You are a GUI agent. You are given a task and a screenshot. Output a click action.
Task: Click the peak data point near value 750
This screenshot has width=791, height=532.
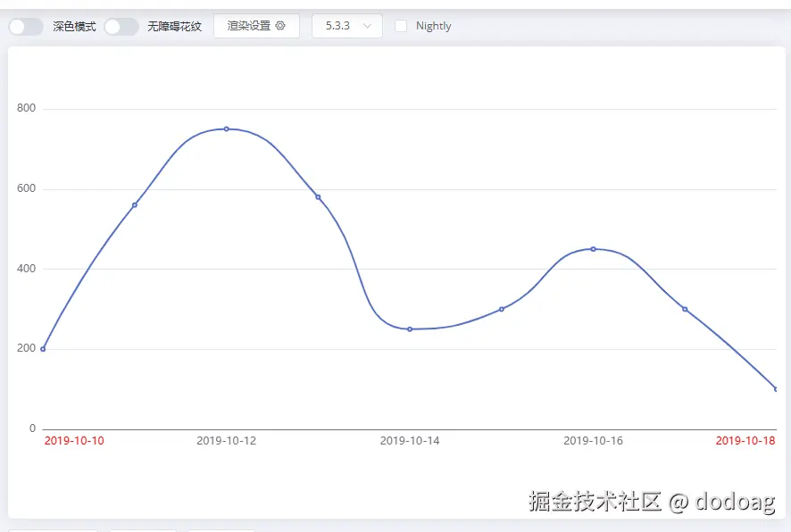coord(226,129)
